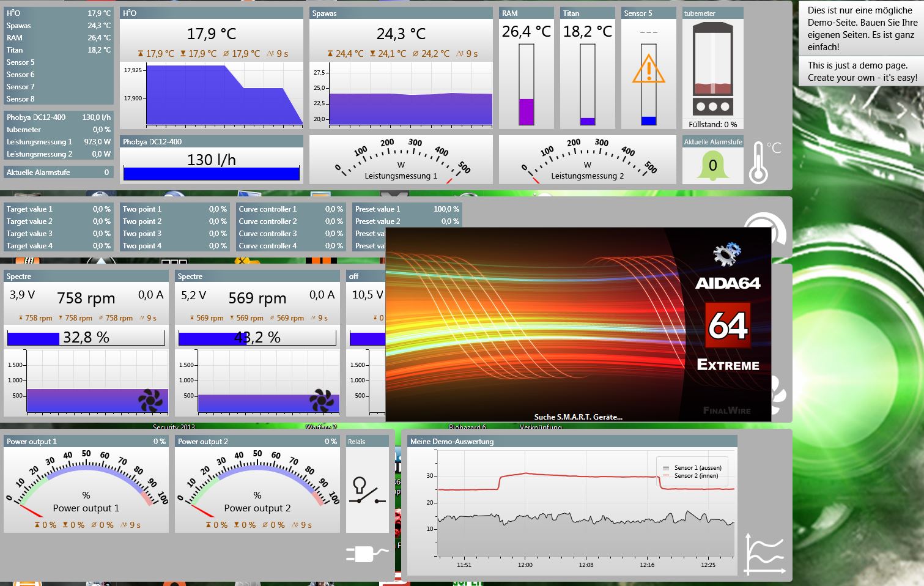The height and width of the screenshot is (586, 924).
Task: Click the 32,8 % fan power bar
Action: point(86,338)
